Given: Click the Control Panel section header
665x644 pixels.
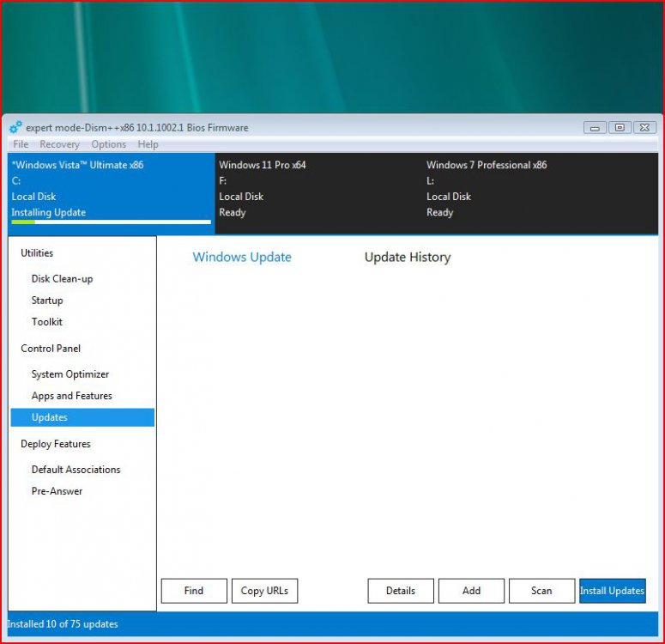Looking at the screenshot, I should point(51,349).
